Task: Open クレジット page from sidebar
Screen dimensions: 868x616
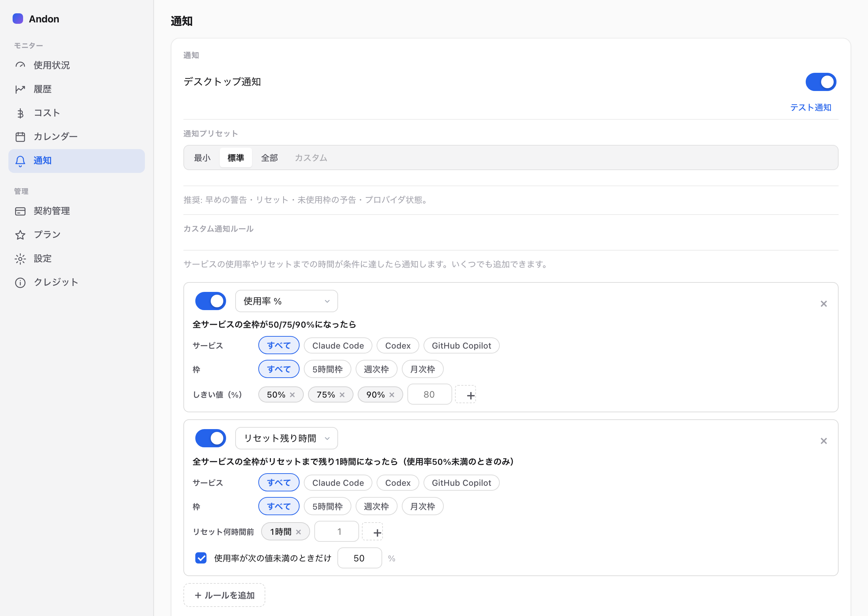Action: tap(77, 282)
